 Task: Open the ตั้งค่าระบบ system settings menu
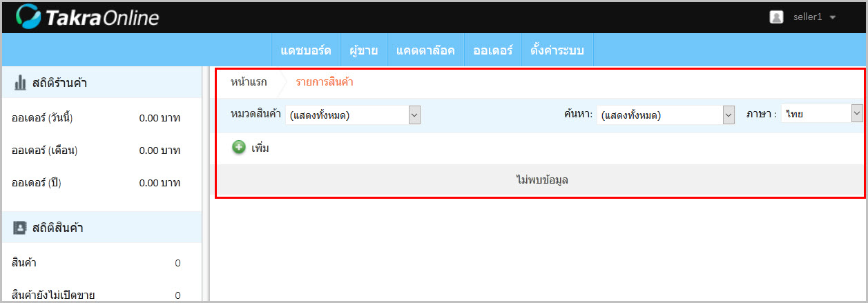coord(557,50)
